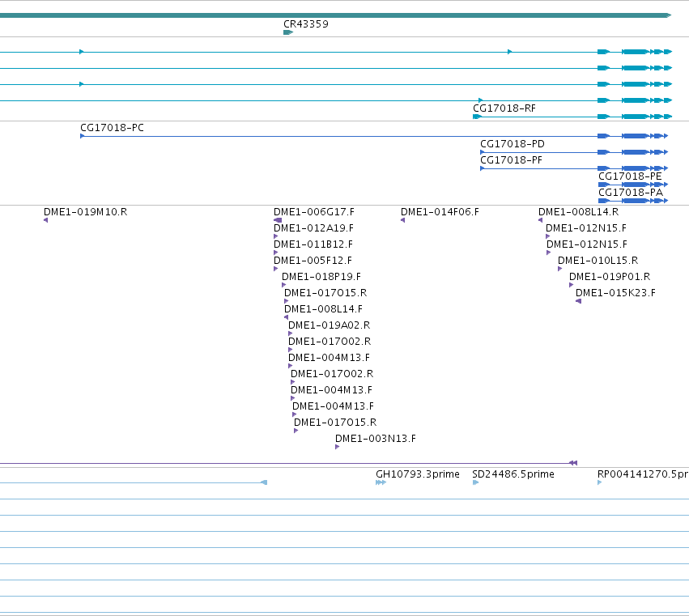
Task: Select the DME1-005F12.F feature label
Action: 313,261
